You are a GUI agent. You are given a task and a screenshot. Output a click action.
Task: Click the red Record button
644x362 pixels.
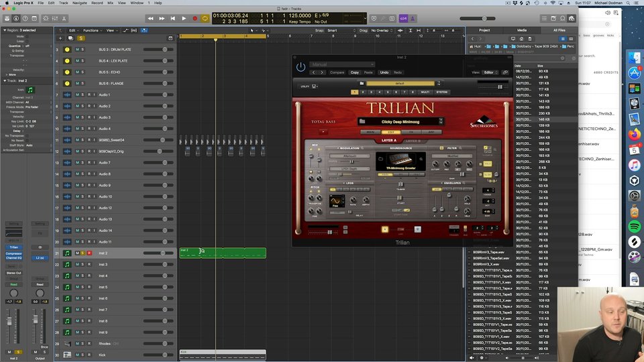point(195,19)
